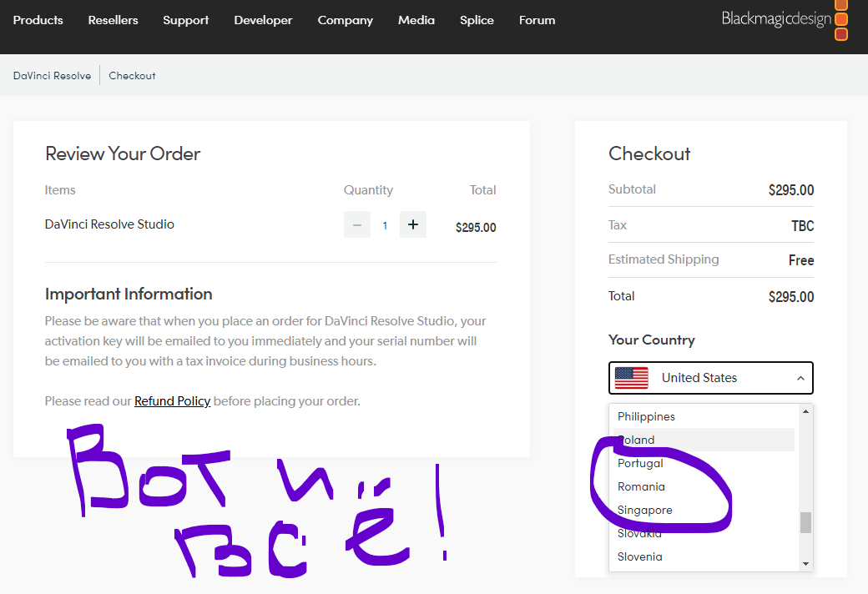Decrease quantity with minus button
This screenshot has width=868, height=594.
pyautogui.click(x=357, y=224)
